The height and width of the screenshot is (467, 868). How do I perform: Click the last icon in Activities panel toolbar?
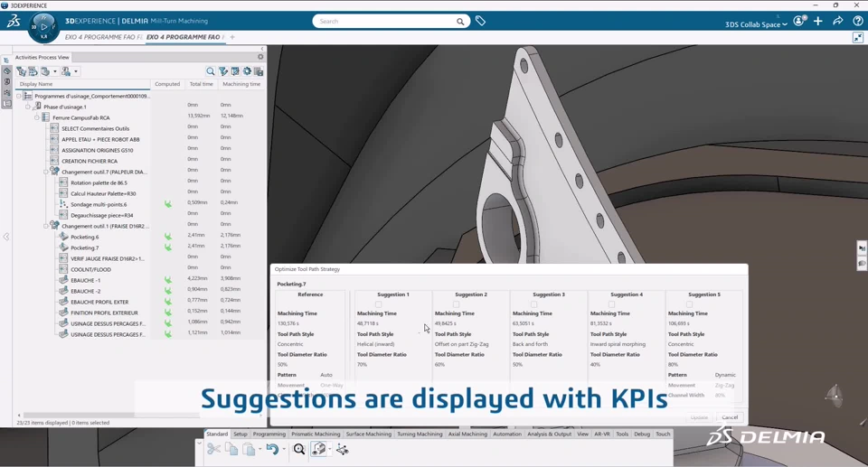(x=259, y=71)
